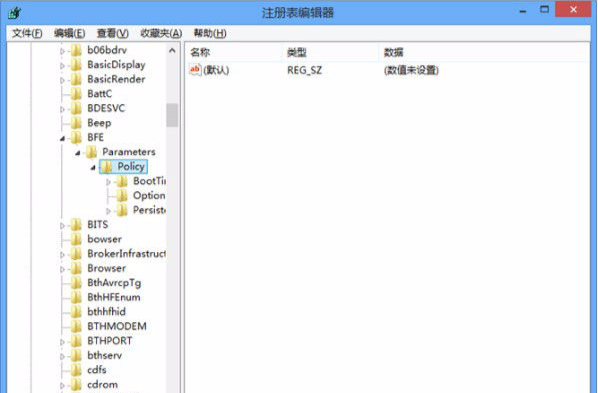Expand the bthserv tree node

pos(62,356)
